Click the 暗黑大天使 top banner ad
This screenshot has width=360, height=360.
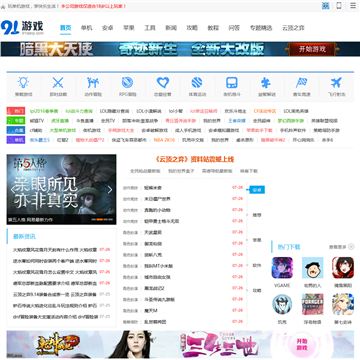click(x=180, y=49)
